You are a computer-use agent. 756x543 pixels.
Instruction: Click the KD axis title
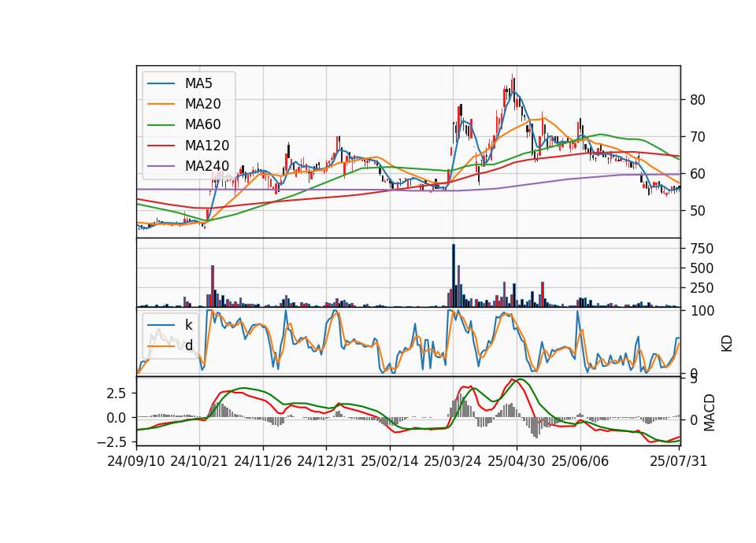click(727, 343)
